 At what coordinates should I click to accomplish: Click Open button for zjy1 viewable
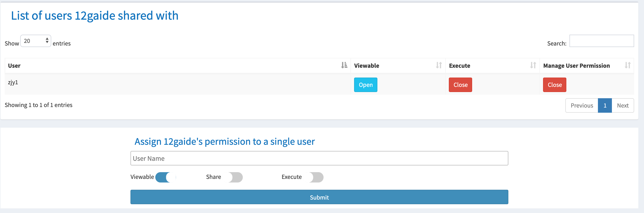point(366,85)
